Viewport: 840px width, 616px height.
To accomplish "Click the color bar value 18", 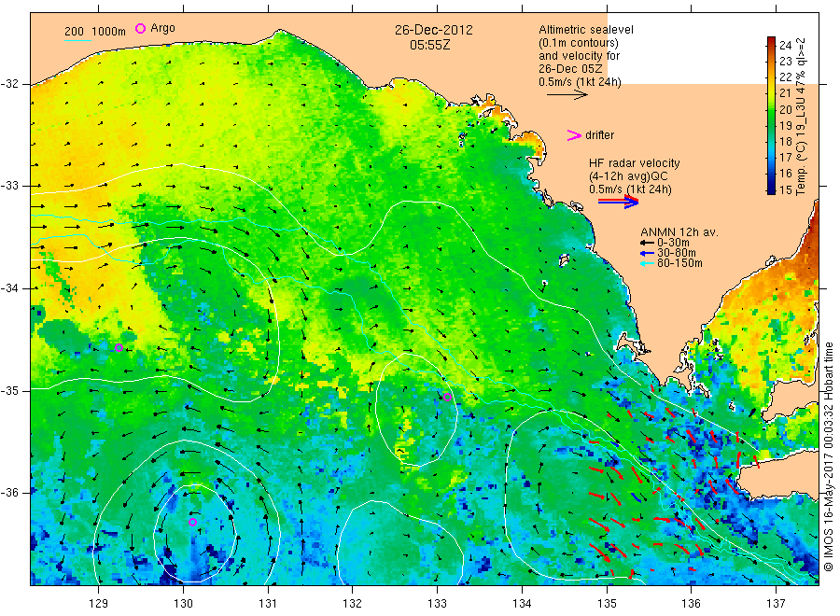I will tap(785, 142).
